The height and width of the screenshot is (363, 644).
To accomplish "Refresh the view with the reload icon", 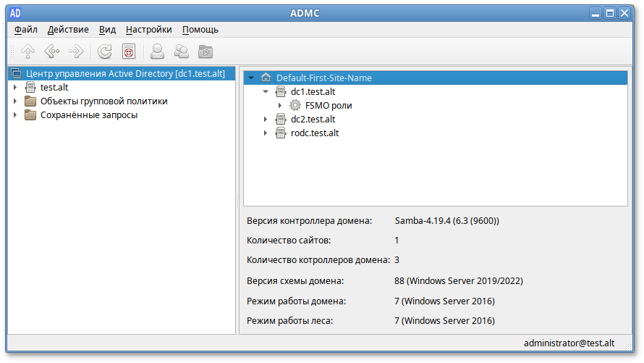I will 105,51.
